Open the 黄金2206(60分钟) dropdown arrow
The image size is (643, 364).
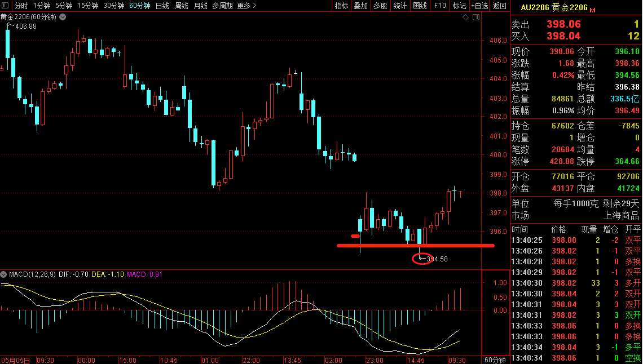tap(63, 17)
